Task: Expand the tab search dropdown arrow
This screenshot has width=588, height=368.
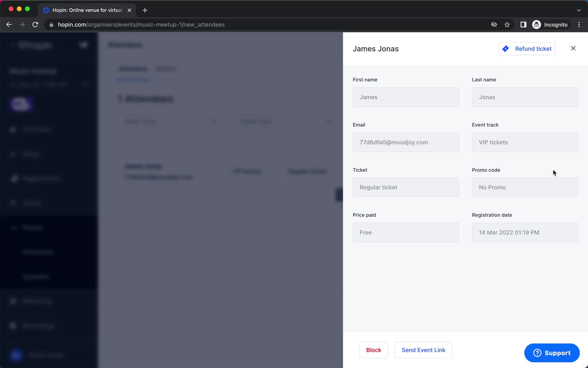Action: click(579, 10)
